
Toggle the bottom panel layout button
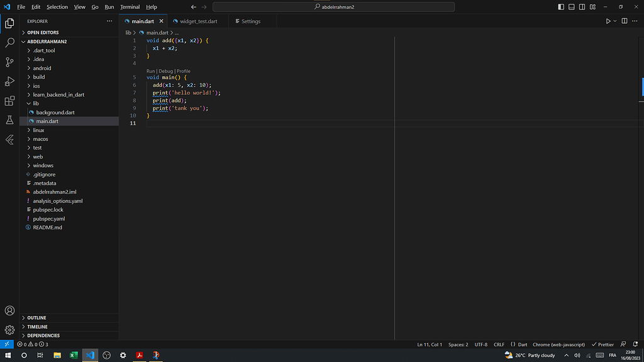[571, 7]
